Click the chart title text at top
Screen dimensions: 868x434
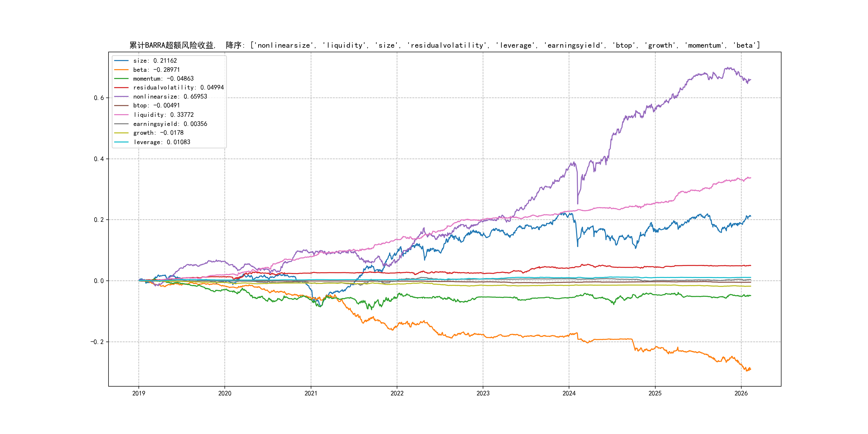point(444,45)
